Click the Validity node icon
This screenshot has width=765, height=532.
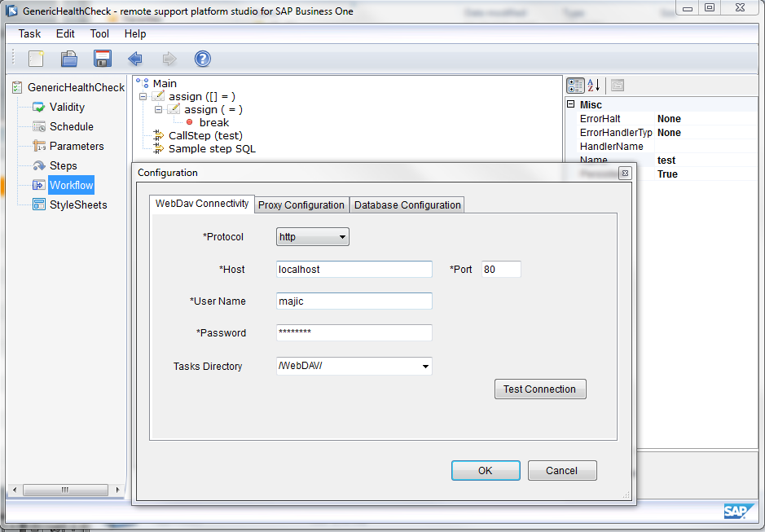38,107
